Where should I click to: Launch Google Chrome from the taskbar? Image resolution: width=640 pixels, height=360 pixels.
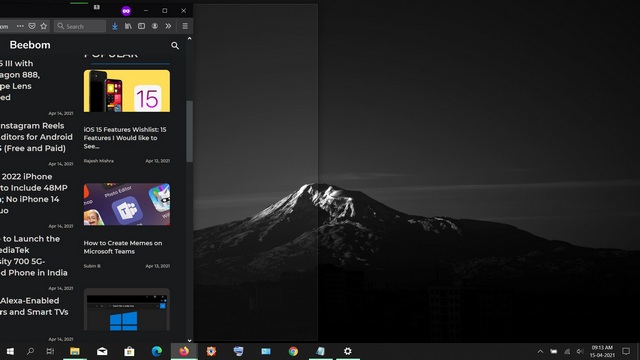(293, 351)
